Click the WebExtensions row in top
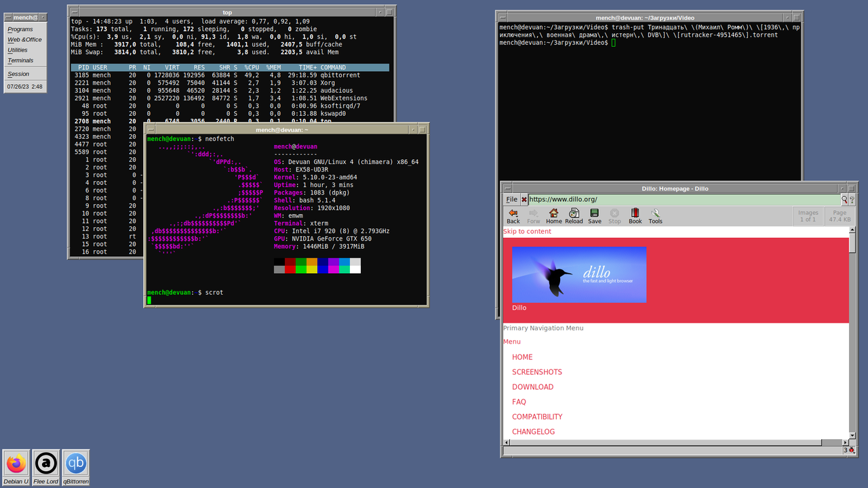 click(x=230, y=98)
